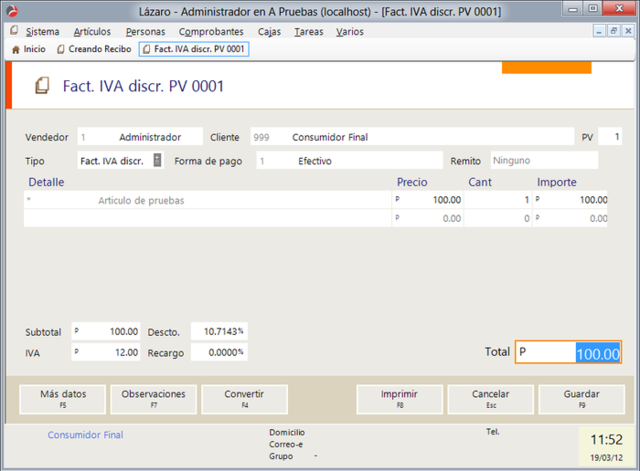Open the Artículos menu
Viewport: 640px width, 471px height.
(92, 31)
